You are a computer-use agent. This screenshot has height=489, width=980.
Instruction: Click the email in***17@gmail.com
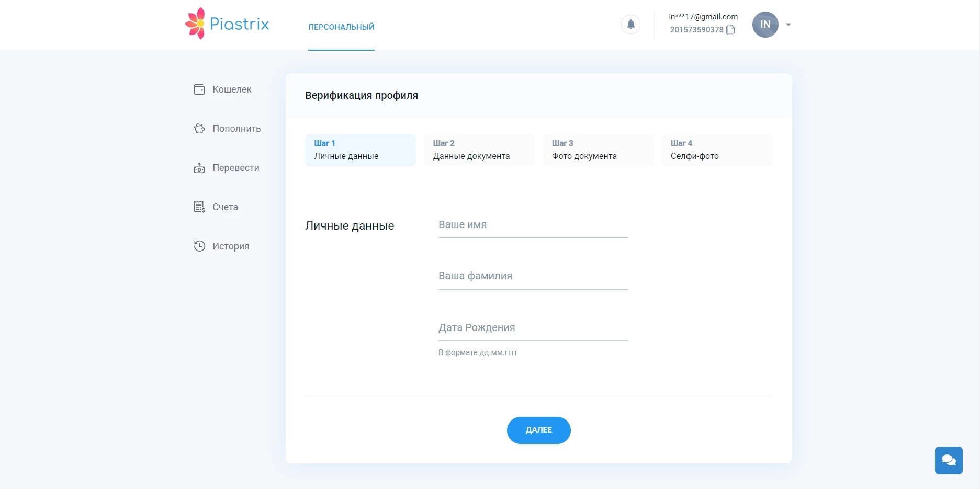point(703,17)
